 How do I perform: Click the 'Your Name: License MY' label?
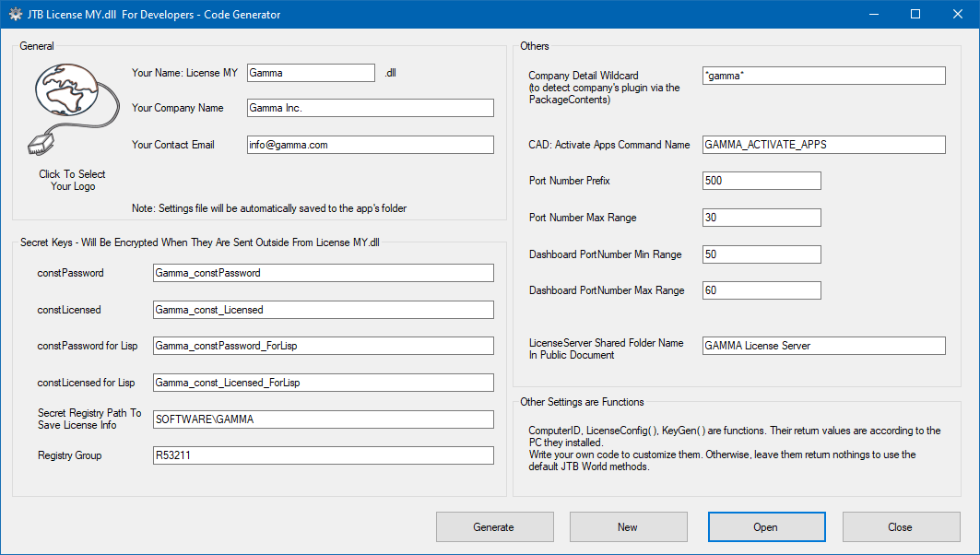[184, 73]
